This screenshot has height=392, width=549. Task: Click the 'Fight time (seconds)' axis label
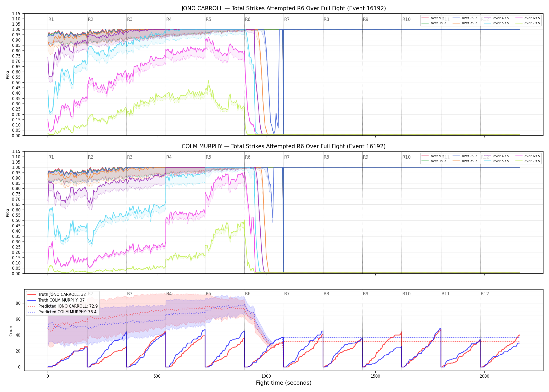(284, 383)
